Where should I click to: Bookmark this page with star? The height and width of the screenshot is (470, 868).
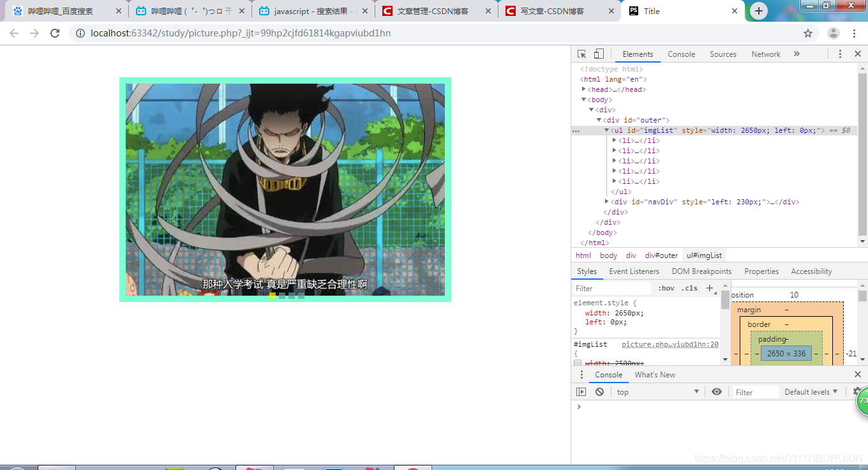coord(808,33)
